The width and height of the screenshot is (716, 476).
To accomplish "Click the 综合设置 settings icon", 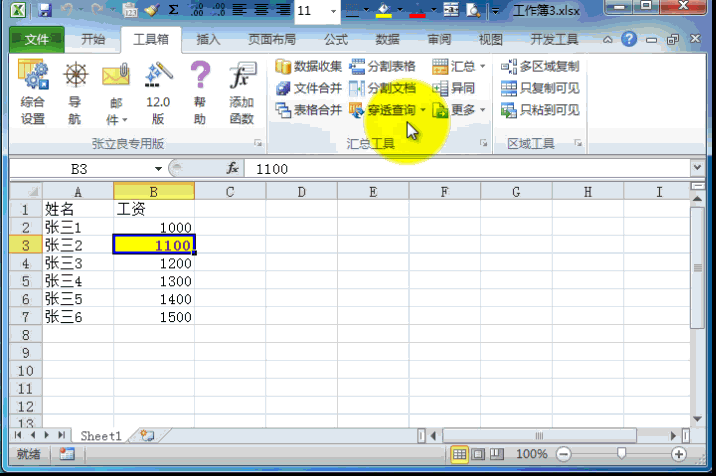I will tap(33, 92).
